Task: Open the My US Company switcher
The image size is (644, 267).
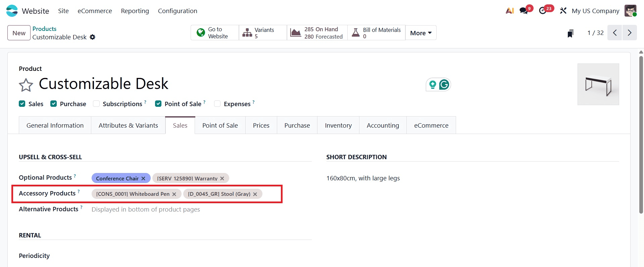Action: tap(596, 11)
